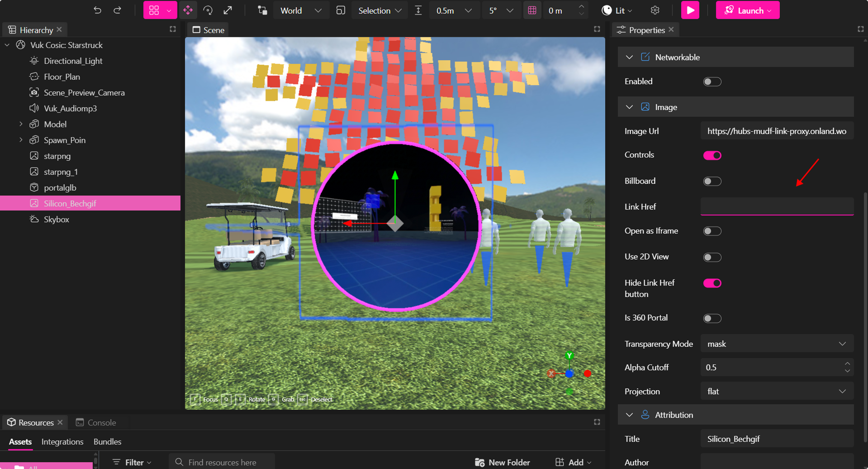Image resolution: width=868 pixels, height=469 pixels.
Task: Select the translate move tool
Action: [188, 10]
